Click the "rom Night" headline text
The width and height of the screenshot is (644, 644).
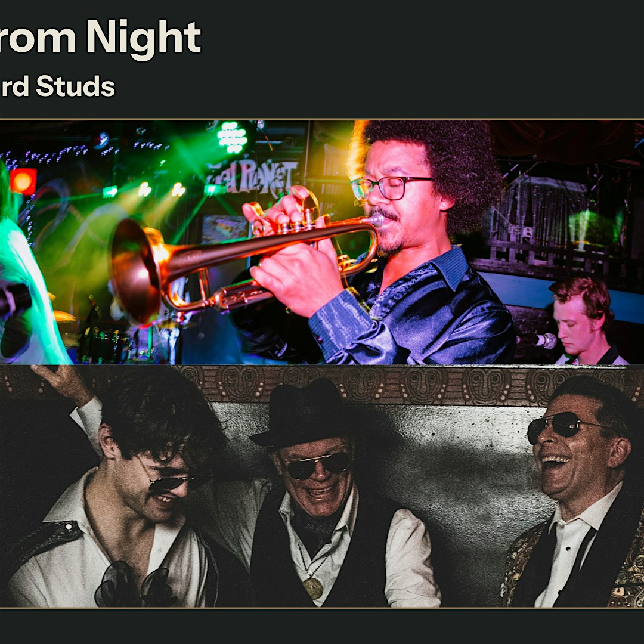[100, 38]
